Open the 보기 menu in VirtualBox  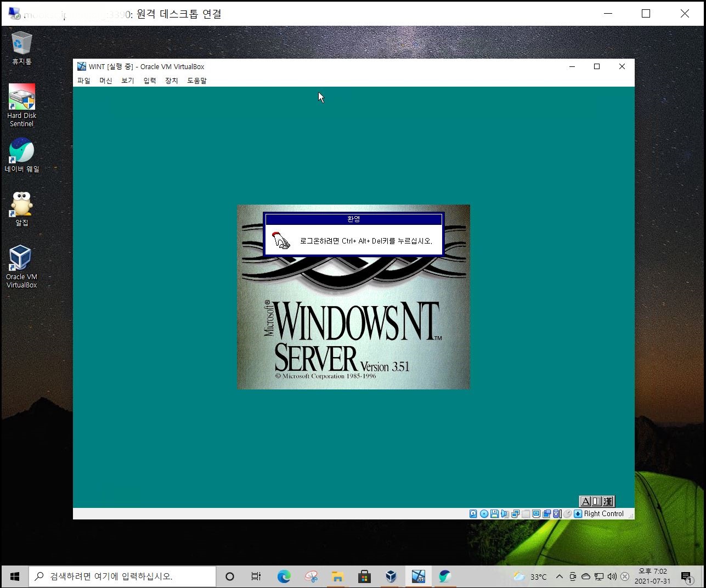[x=127, y=81]
